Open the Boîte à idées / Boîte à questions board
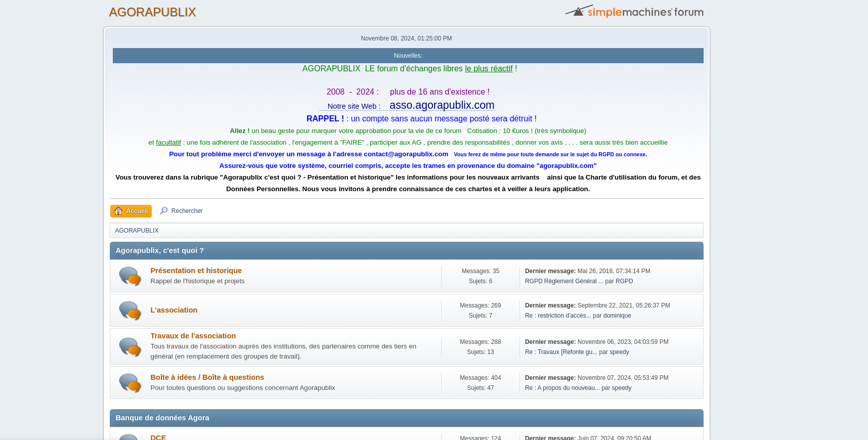The width and height of the screenshot is (868, 440). (207, 377)
